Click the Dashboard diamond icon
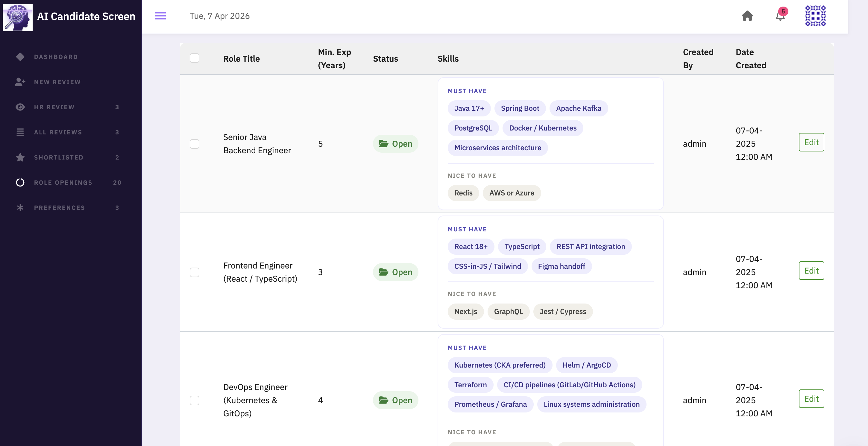 20,57
